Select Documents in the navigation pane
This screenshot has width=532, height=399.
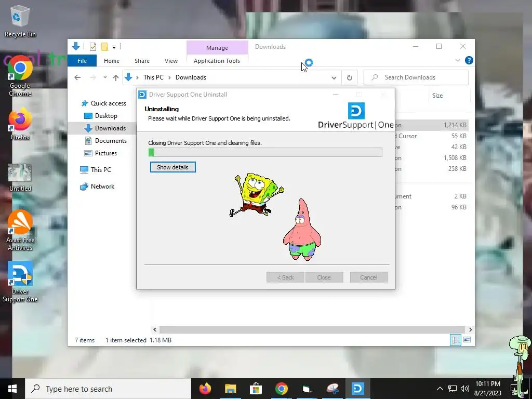point(105,140)
